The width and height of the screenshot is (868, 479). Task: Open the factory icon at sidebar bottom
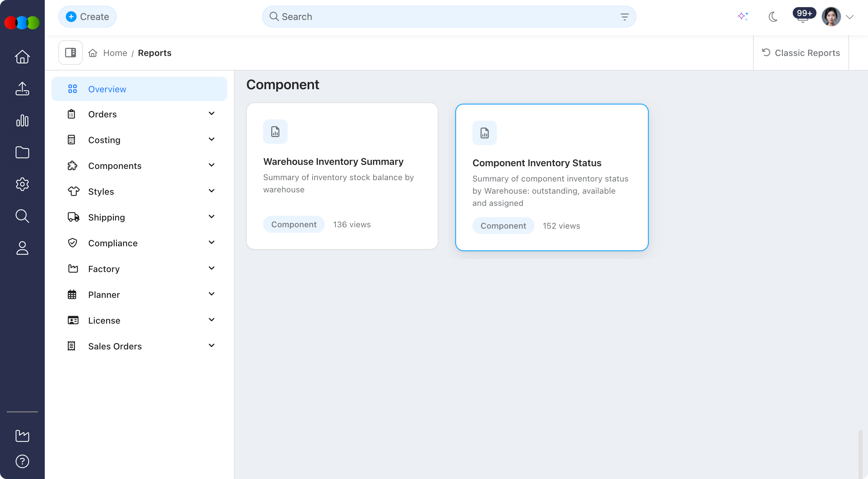coord(22,436)
